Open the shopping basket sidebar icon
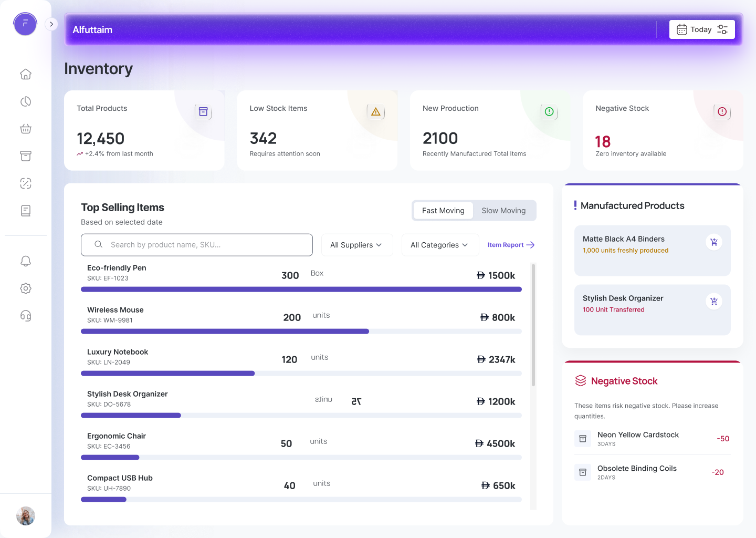Image resolution: width=756 pixels, height=538 pixels. tap(26, 129)
